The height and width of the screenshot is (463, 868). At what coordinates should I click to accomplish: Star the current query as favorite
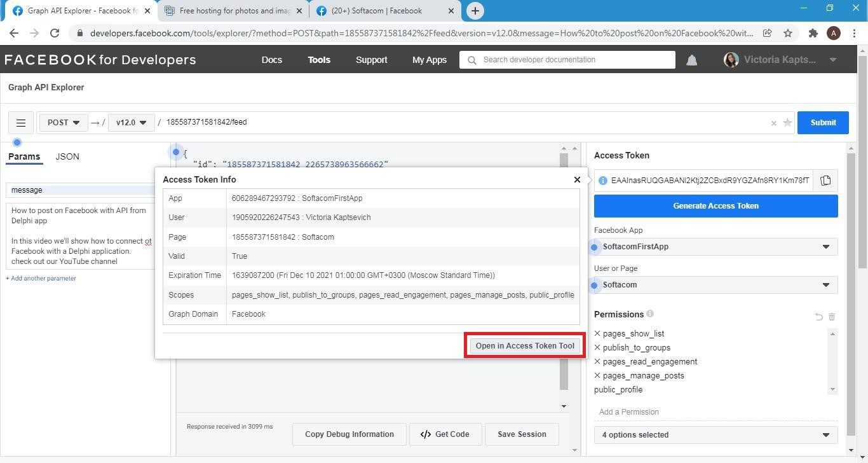click(x=787, y=123)
